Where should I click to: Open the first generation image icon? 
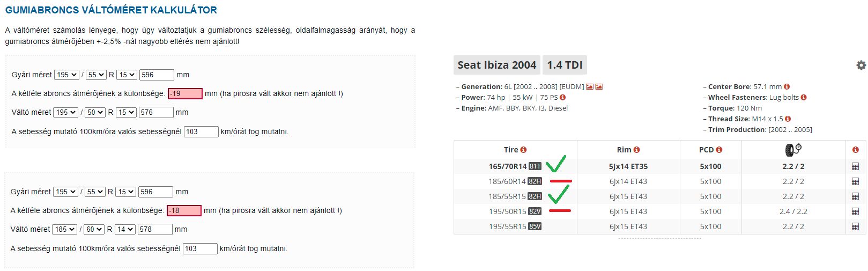pyautogui.click(x=590, y=86)
